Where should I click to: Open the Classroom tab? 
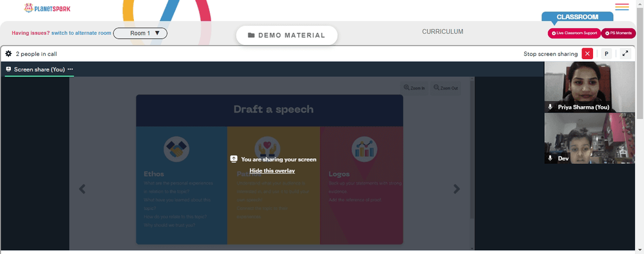click(x=577, y=17)
